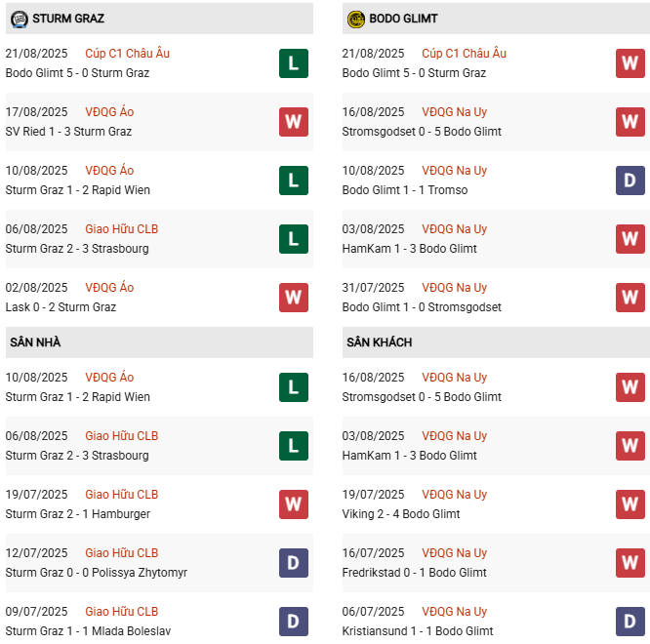The height and width of the screenshot is (644, 650).
Task: Click VĐQG Na Uy link dated 31/07/2025
Action: coord(454,288)
